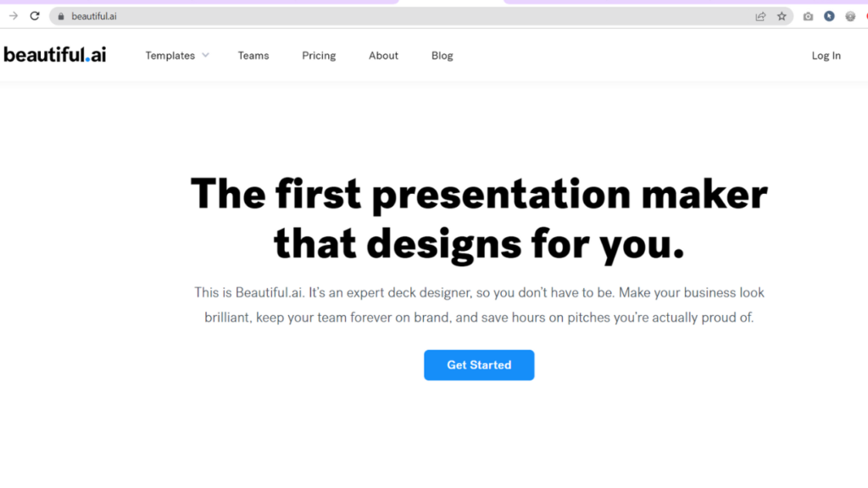
Task: Expand the Templates dropdown chevron
Action: (x=205, y=55)
